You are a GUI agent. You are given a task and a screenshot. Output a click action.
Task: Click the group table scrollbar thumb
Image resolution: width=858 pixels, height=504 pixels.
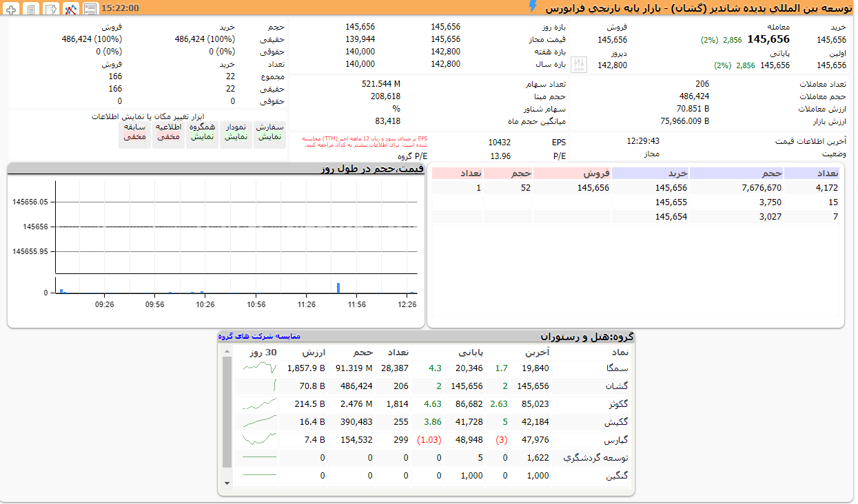point(227,412)
